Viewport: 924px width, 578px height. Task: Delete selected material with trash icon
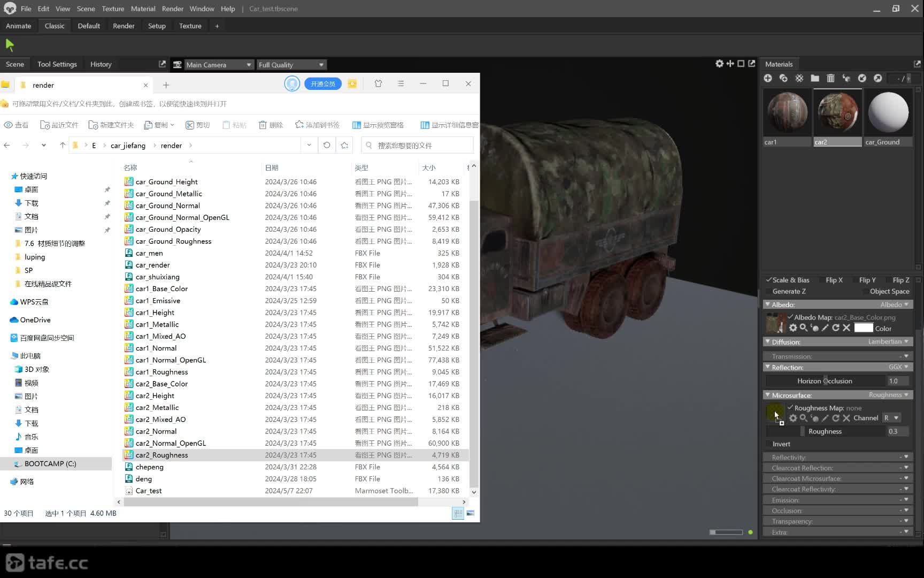click(830, 78)
